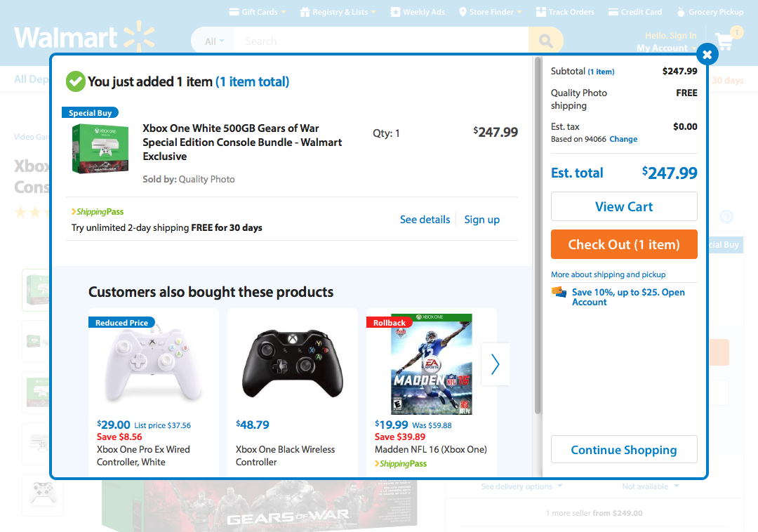Click the Walmart spark logo
Viewport: 758px width, 532px height.
(139, 36)
